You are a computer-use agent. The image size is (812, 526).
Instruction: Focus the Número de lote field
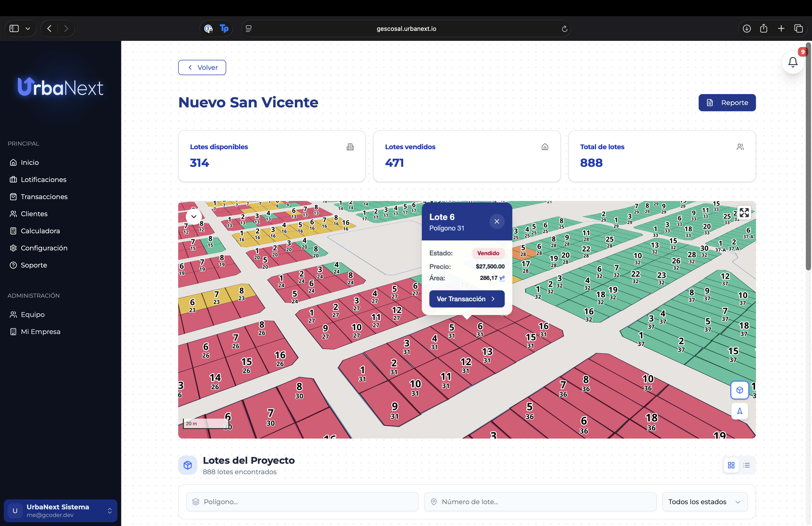pyautogui.click(x=540, y=502)
